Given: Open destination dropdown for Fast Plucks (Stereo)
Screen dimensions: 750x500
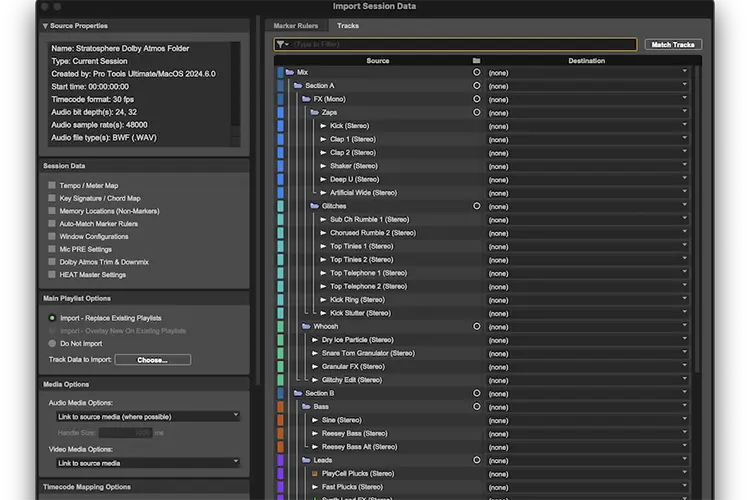Looking at the screenshot, I should point(588,488).
